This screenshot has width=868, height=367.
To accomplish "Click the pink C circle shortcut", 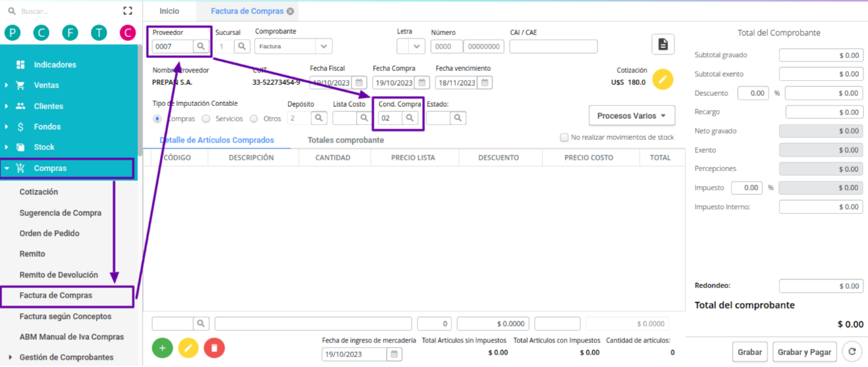I will (127, 32).
